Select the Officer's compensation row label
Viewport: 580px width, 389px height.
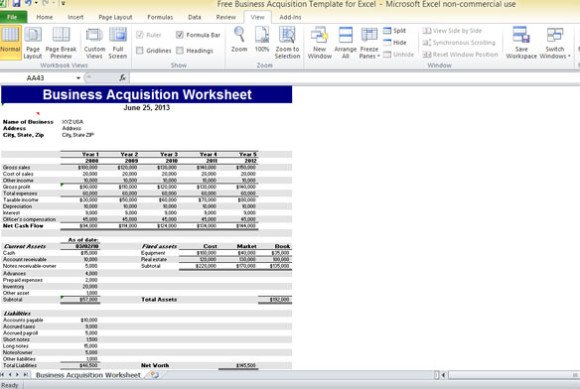point(29,219)
